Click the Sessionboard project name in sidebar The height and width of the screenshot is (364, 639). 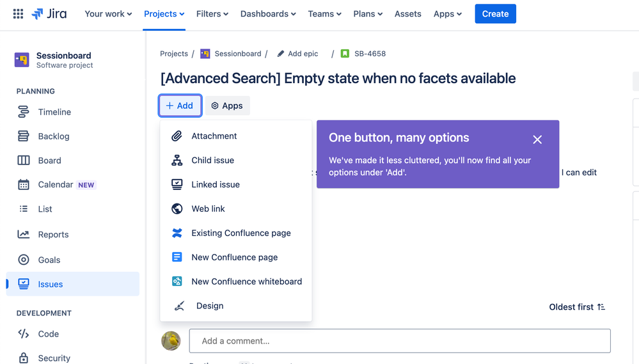point(63,56)
